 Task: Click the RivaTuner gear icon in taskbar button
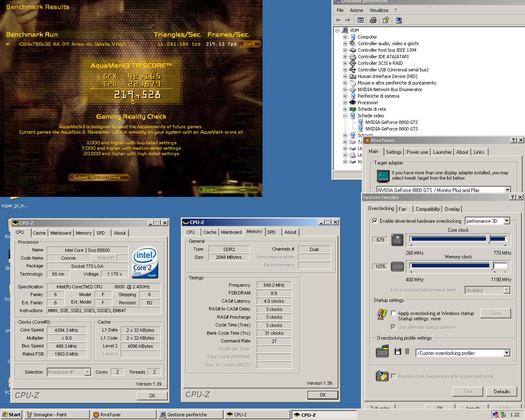[96, 415]
